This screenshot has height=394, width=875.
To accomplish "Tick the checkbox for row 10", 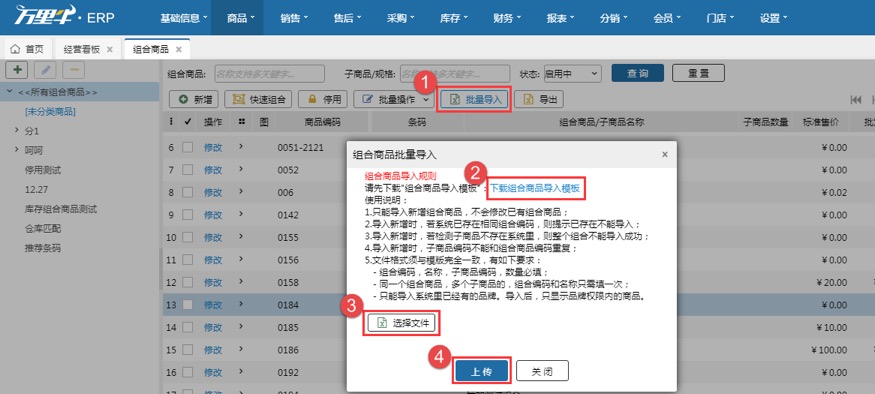I will (188, 237).
